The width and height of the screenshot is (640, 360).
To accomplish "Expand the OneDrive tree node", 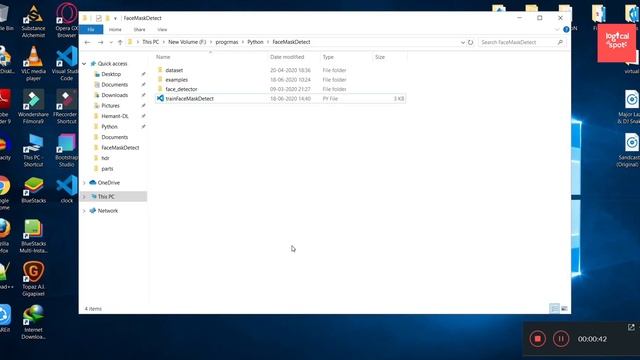I will click(x=84, y=183).
